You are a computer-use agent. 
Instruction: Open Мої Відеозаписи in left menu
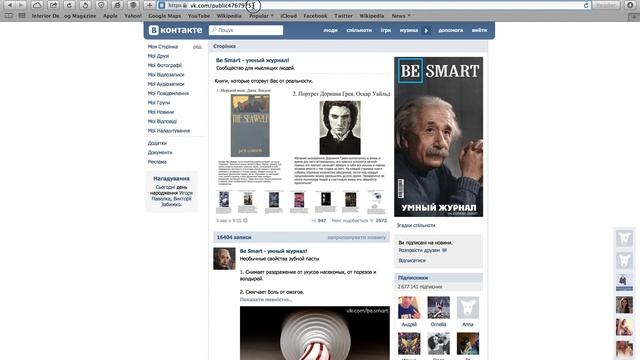pos(166,75)
